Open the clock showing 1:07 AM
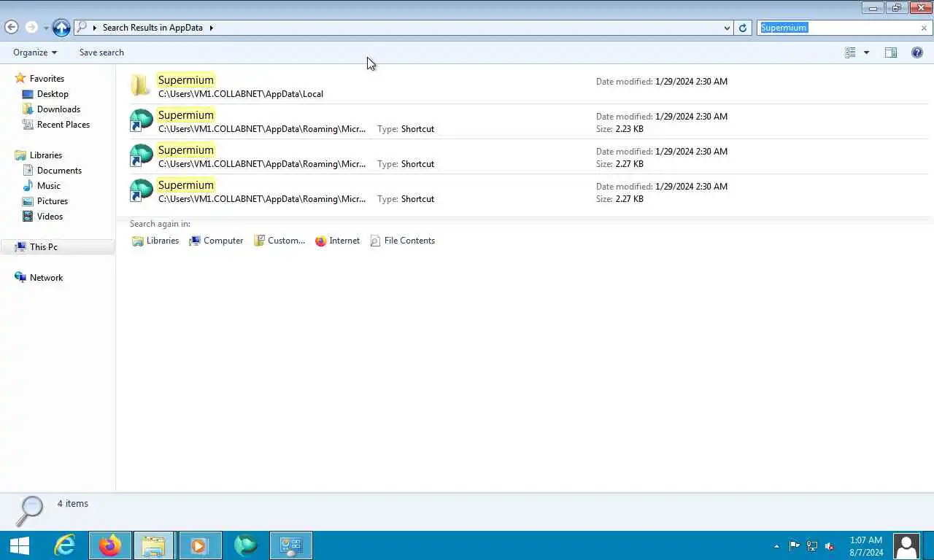 click(866, 546)
